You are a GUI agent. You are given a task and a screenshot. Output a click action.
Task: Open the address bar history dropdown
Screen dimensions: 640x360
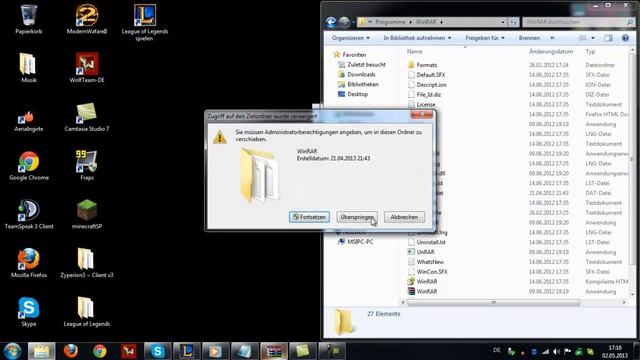pos(503,22)
